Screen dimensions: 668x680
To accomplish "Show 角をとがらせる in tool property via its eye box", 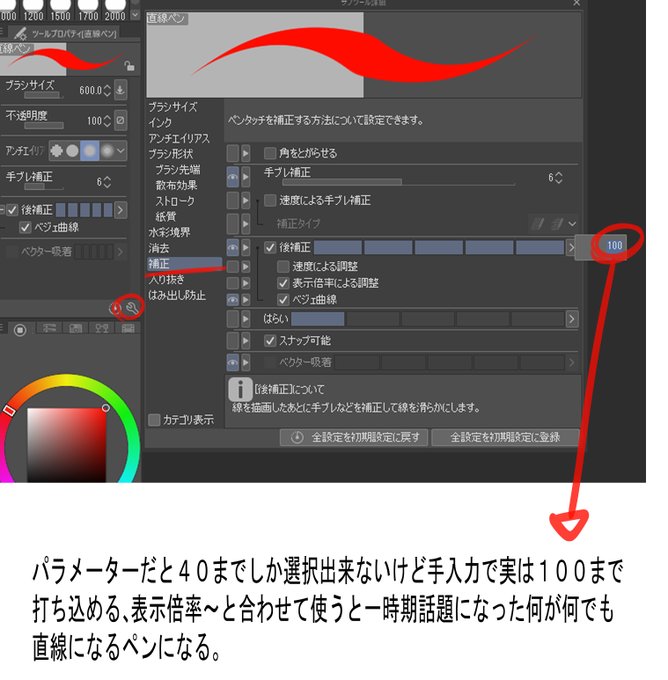I will point(233,153).
